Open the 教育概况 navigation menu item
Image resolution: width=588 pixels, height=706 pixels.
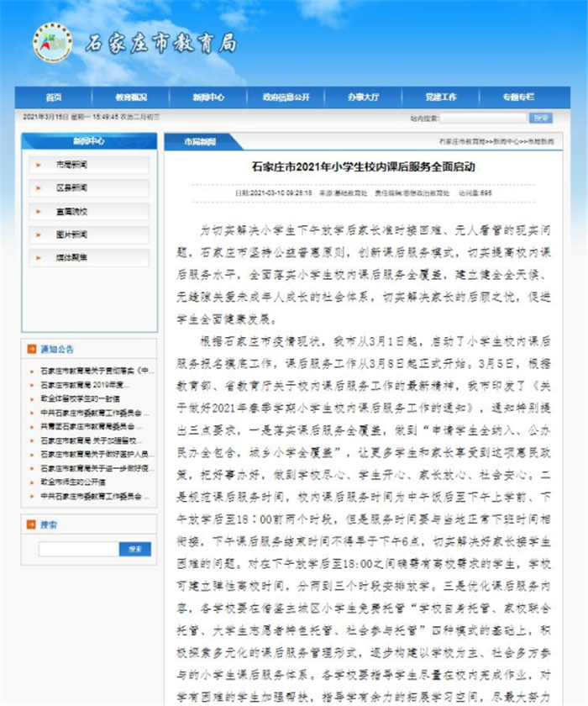pos(131,97)
